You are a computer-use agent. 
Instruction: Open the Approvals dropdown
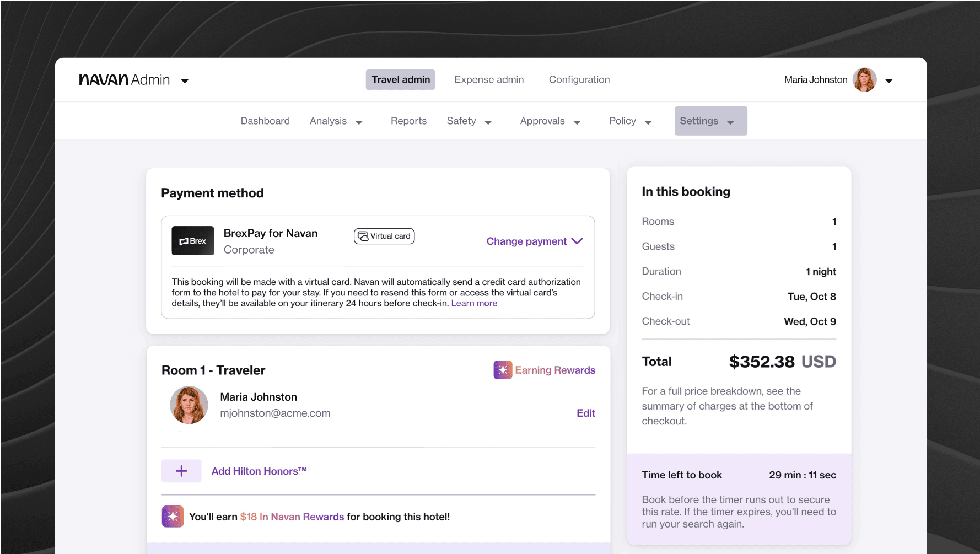[x=550, y=121]
